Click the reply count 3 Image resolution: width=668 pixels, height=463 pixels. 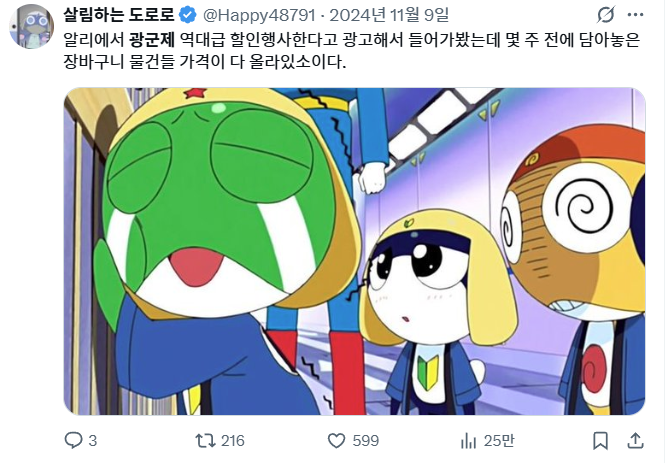click(92, 440)
